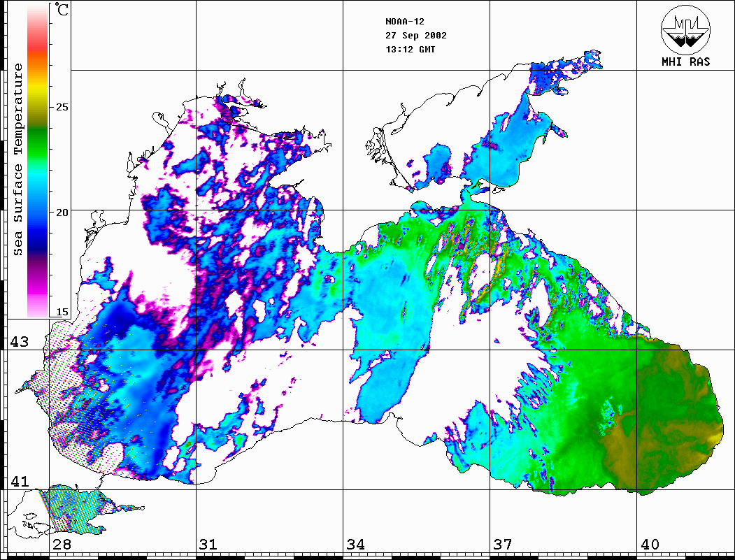Select the NOAA-12 satellite name text
The height and width of the screenshot is (560, 735).
pyautogui.click(x=404, y=22)
